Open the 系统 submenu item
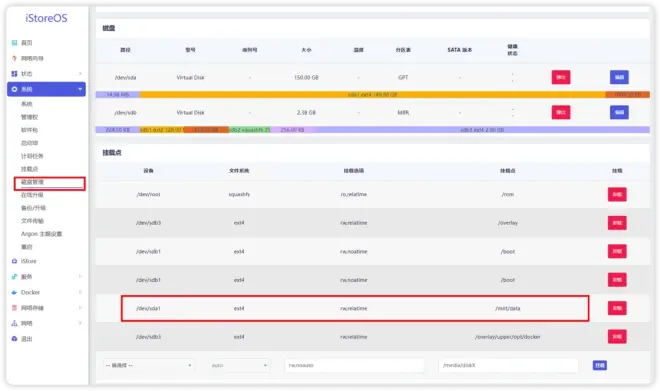This screenshot has height=391, width=660. (x=27, y=104)
